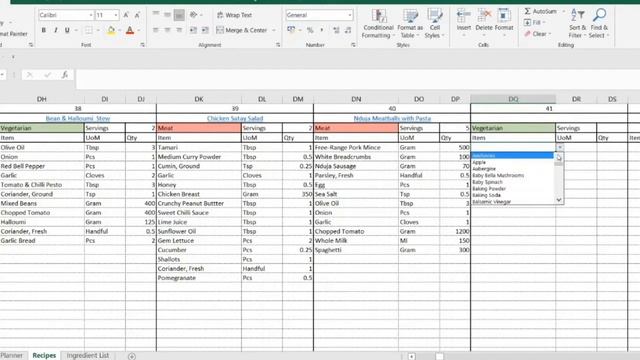Switch to the Recipes sheet tab
This screenshot has width=640, height=360.
click(x=44, y=356)
